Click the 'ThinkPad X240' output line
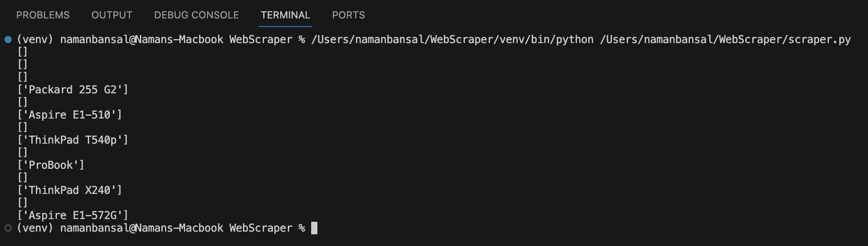The image size is (868, 246). (x=69, y=190)
